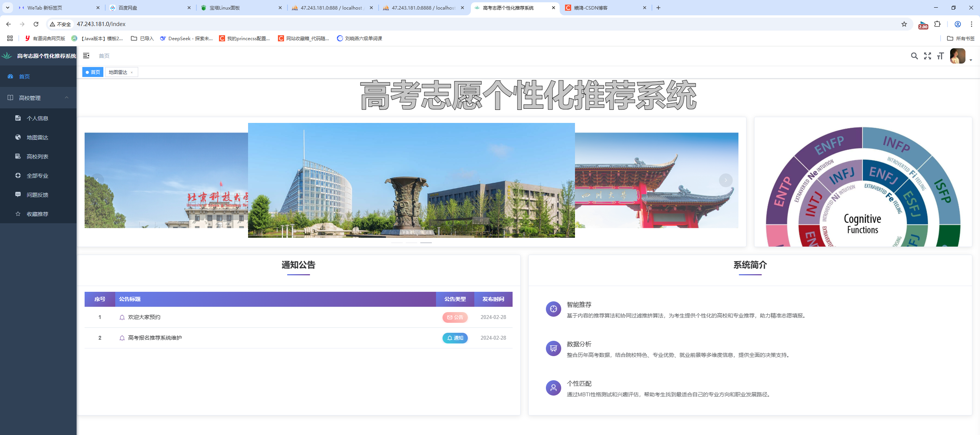The width and height of the screenshot is (980, 435).
Task: Select the last carousel indicator bar
Action: pos(426,243)
